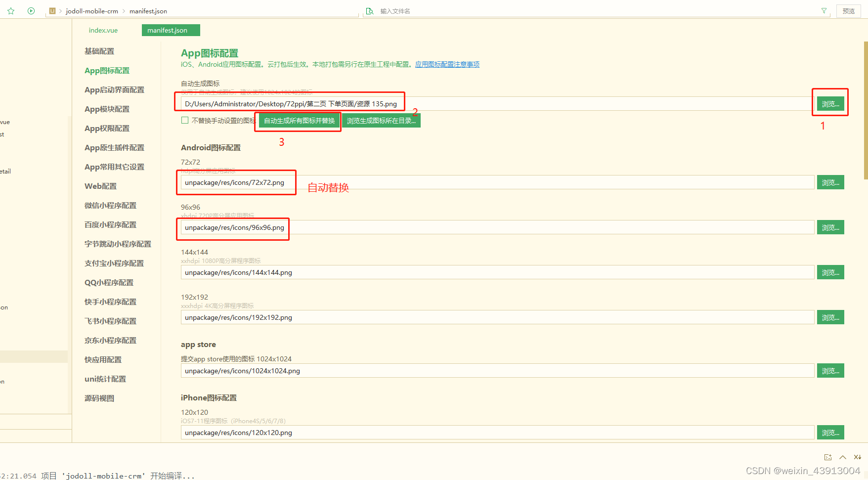868x480 pixels.
Task: Click the 预览 preview button
Action: 849,11
